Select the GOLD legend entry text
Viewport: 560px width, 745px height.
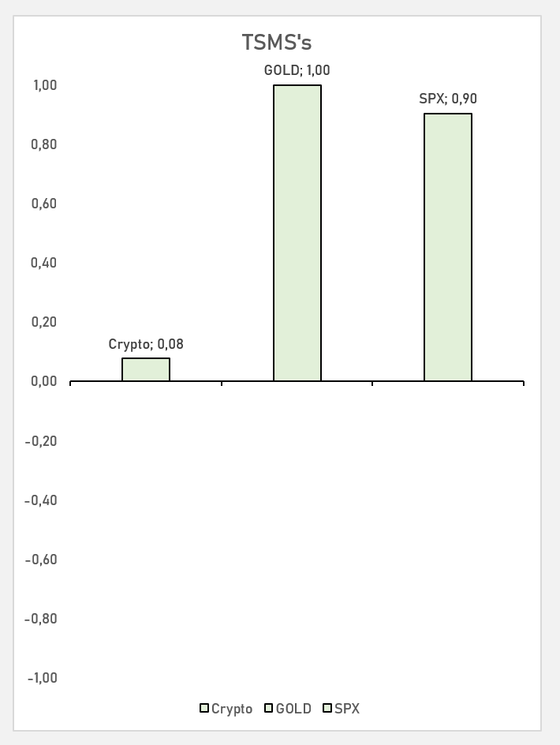click(293, 709)
